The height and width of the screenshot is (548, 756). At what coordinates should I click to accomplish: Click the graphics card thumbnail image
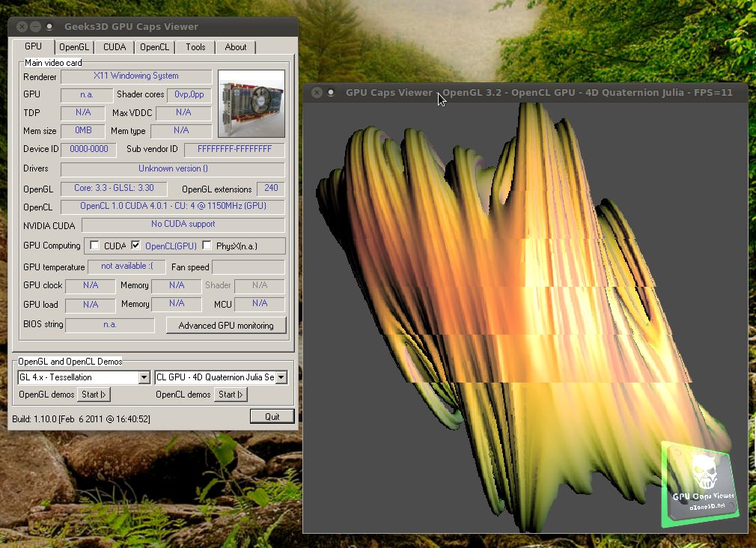pos(252,104)
